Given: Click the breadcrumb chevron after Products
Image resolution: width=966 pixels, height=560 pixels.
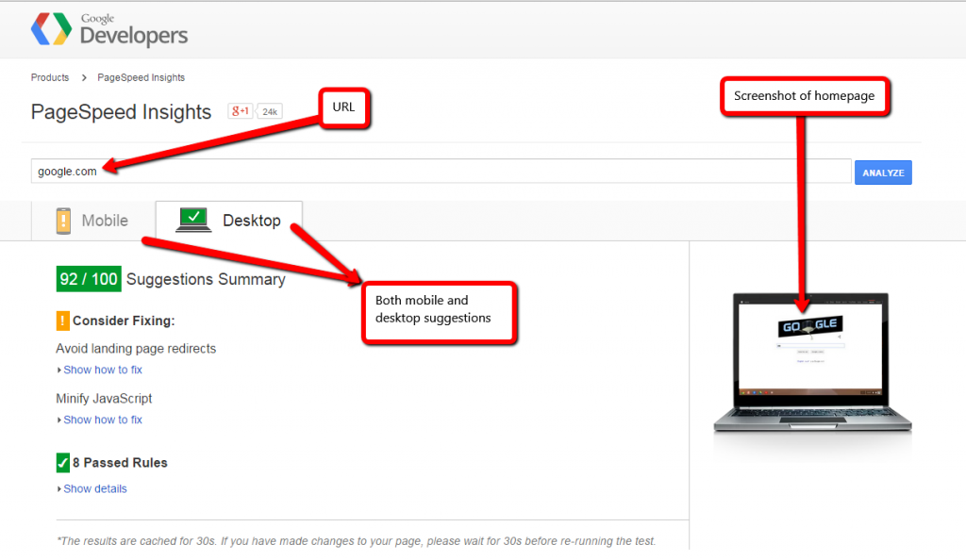Looking at the screenshot, I should 83,77.
